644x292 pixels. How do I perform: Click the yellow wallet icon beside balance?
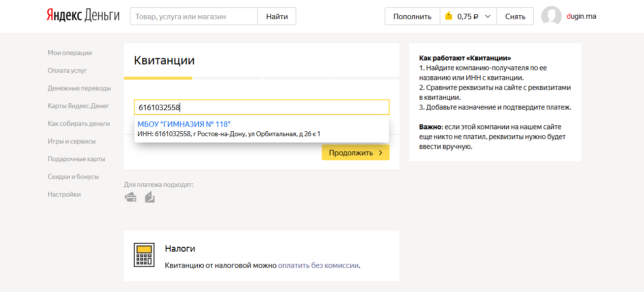coord(449,16)
